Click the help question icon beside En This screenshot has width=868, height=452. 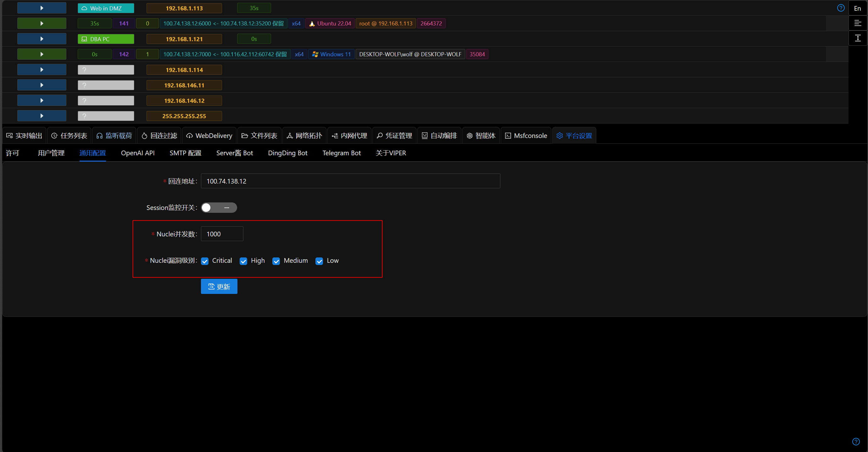(841, 8)
